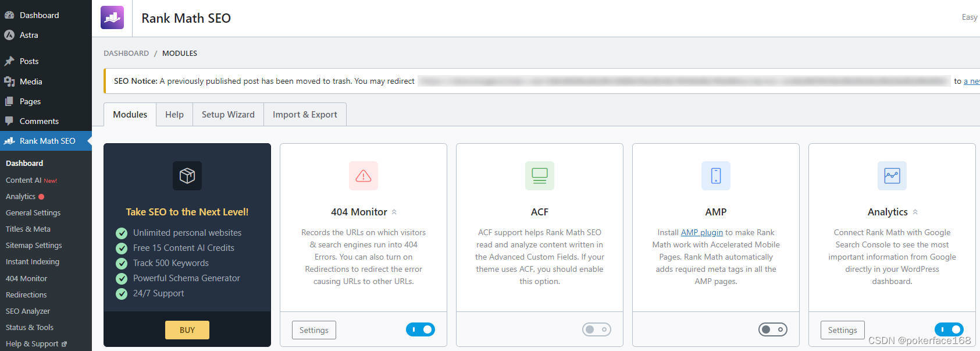Click the Dashboard gauge icon in sidebar

tap(9, 15)
